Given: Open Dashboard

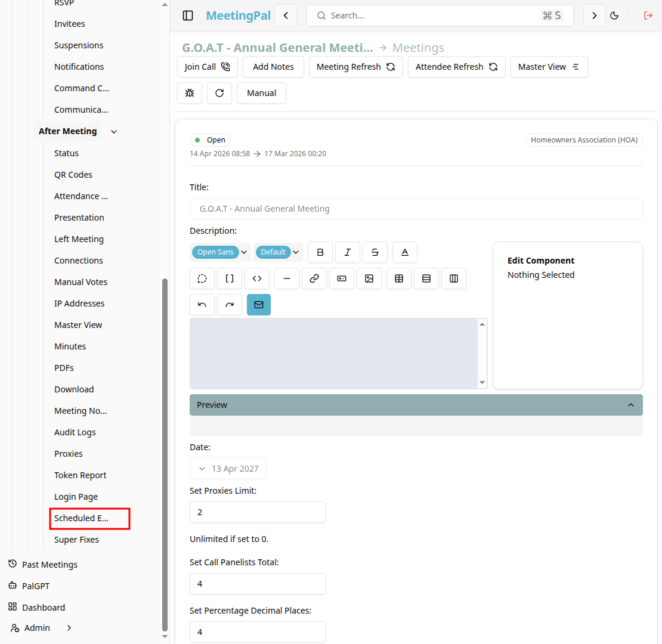Looking at the screenshot, I should click(x=37, y=608).
